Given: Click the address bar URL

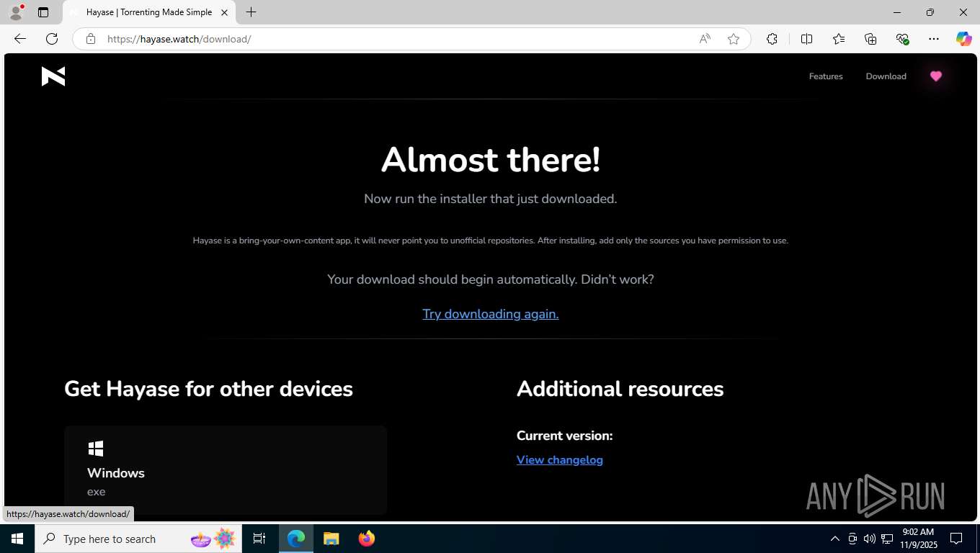Looking at the screenshot, I should click(179, 39).
